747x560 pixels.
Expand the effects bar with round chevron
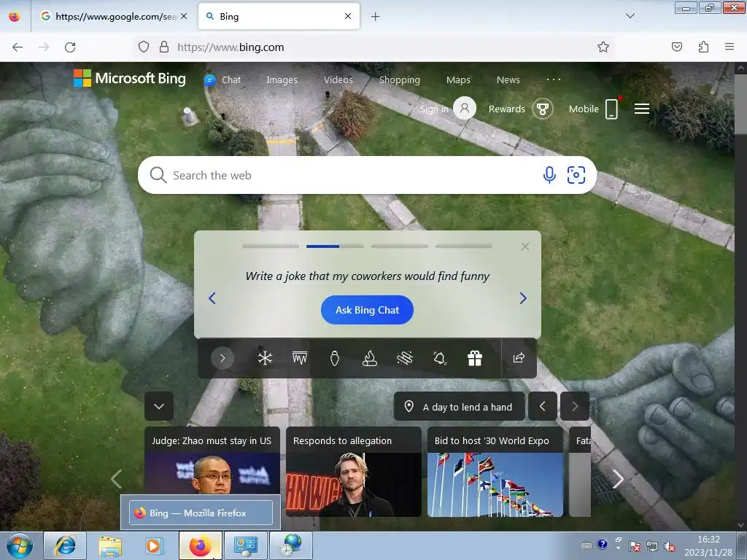point(222,358)
